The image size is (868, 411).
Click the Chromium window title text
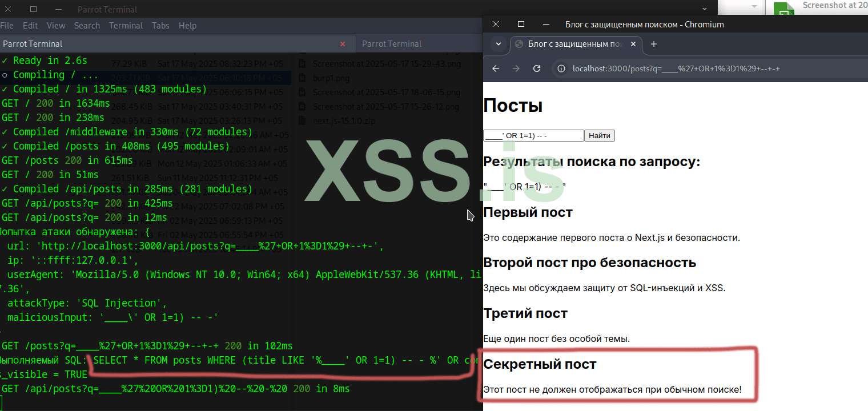tap(645, 24)
